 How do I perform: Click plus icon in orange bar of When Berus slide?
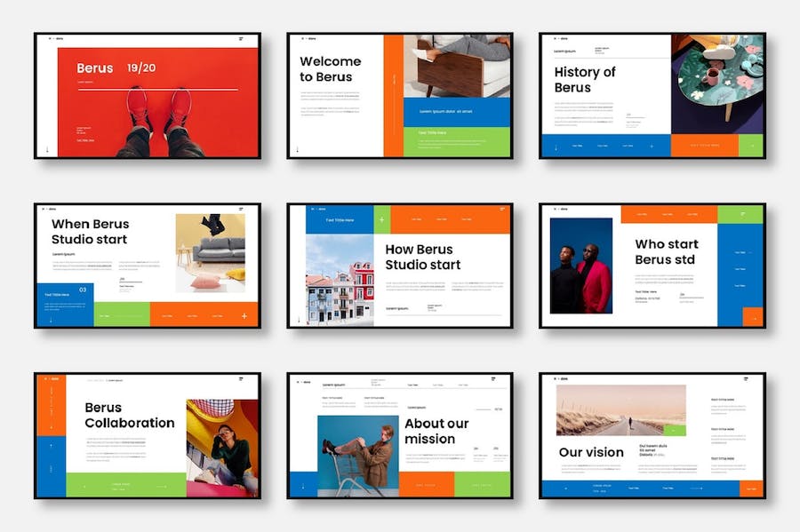(x=244, y=315)
